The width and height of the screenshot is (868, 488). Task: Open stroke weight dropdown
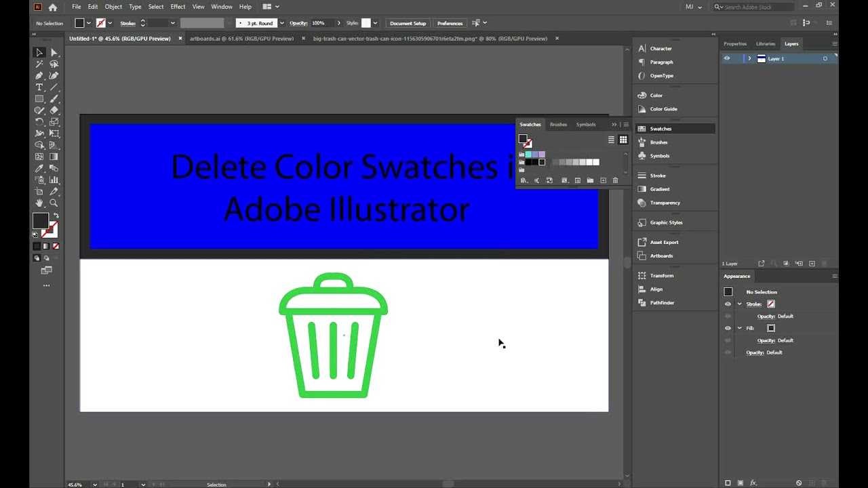[x=172, y=23]
